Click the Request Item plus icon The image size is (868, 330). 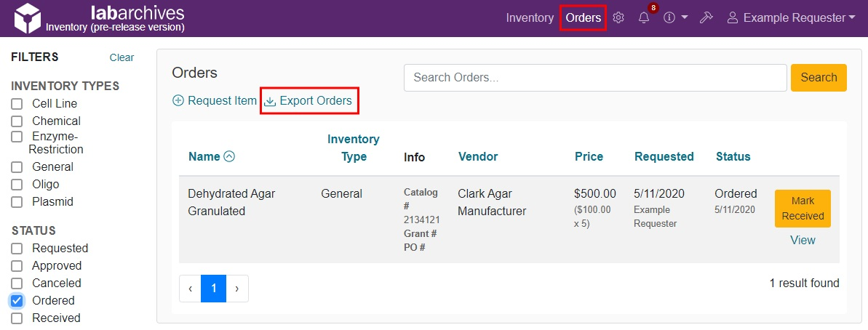tap(178, 101)
